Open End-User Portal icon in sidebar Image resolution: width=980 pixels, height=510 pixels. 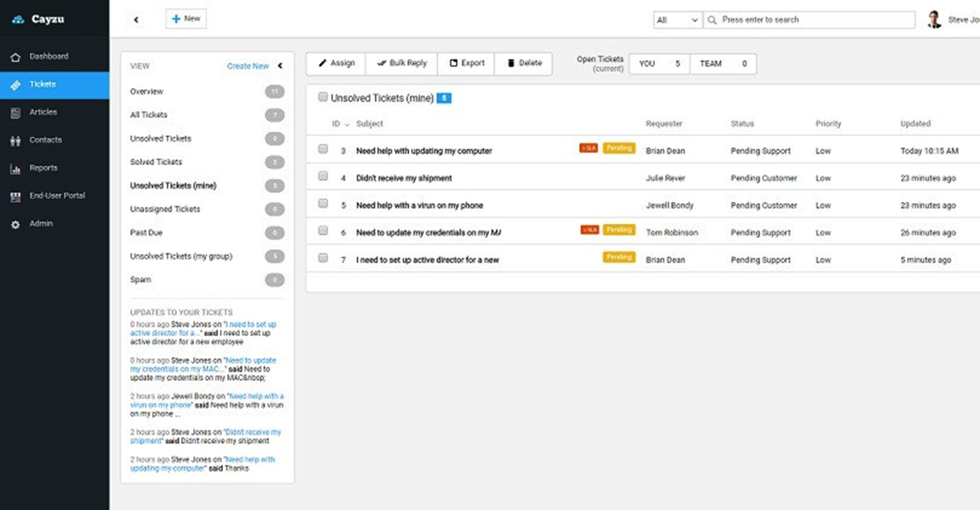click(15, 196)
